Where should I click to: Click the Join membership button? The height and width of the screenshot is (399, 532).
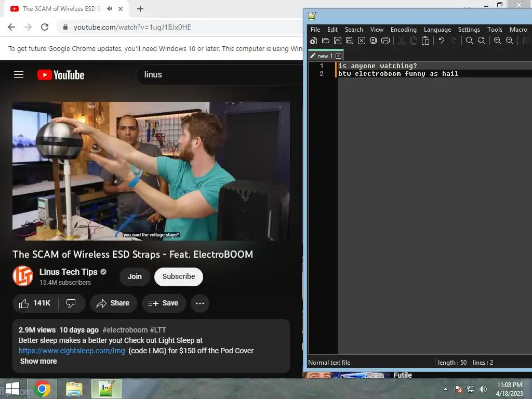tap(135, 276)
